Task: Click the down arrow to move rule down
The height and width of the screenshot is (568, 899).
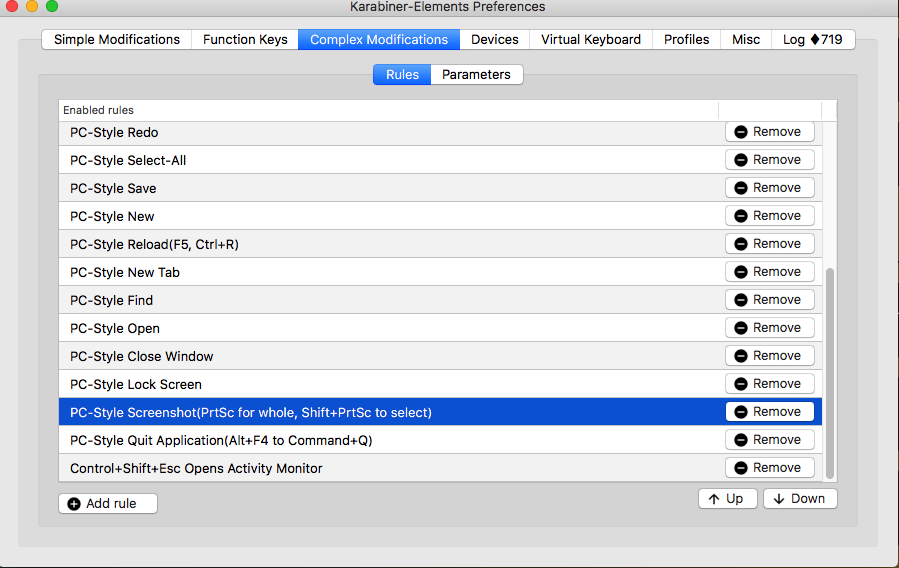Action: (x=780, y=499)
